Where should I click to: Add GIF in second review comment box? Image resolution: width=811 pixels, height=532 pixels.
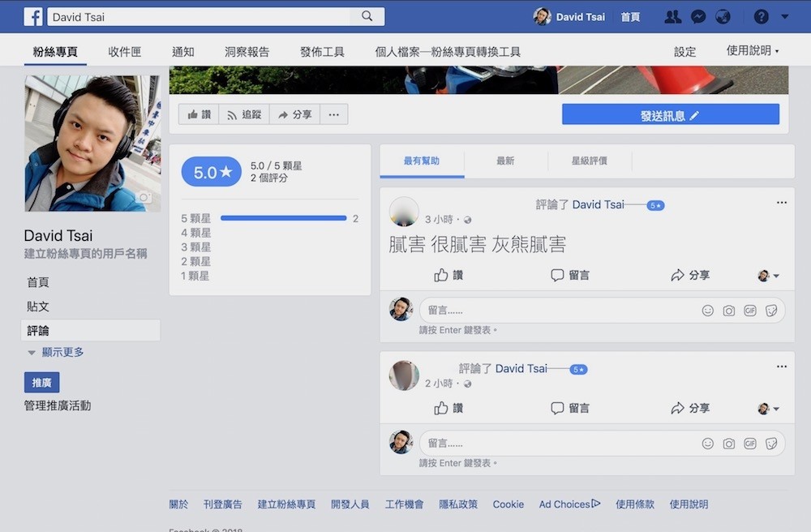coord(750,444)
